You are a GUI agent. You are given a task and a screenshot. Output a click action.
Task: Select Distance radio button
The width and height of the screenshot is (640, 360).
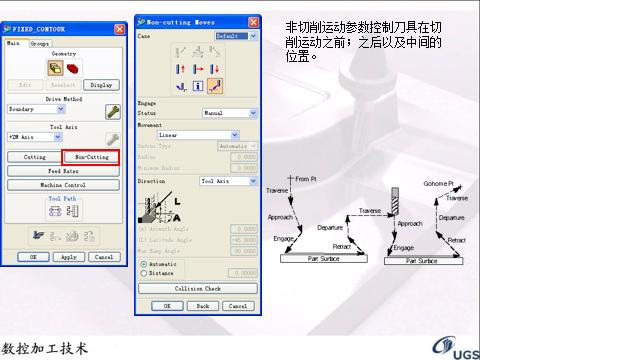pyautogui.click(x=144, y=273)
